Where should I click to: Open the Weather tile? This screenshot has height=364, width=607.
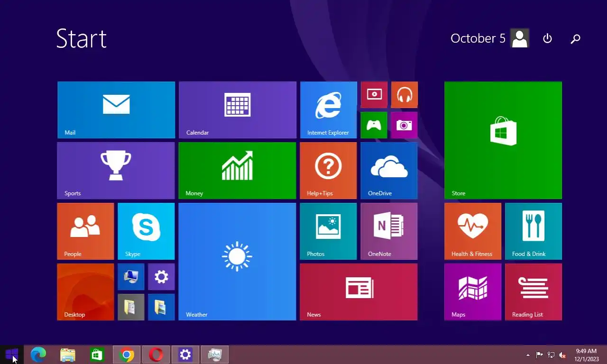pos(238,262)
